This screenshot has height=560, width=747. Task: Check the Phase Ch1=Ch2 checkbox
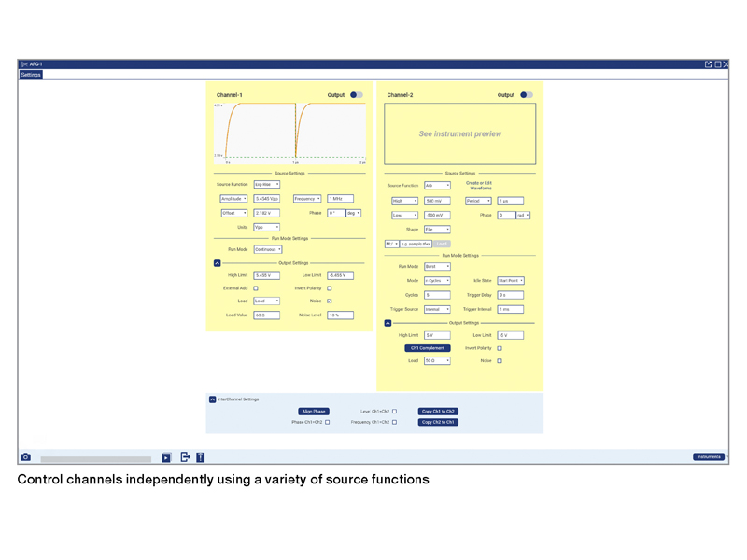[x=328, y=422]
